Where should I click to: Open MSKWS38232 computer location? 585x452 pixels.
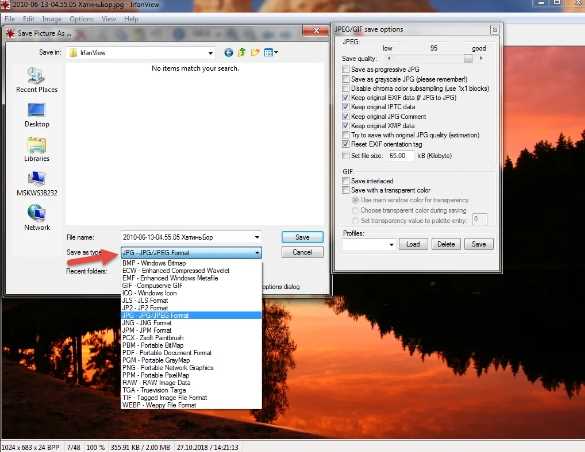[37, 183]
